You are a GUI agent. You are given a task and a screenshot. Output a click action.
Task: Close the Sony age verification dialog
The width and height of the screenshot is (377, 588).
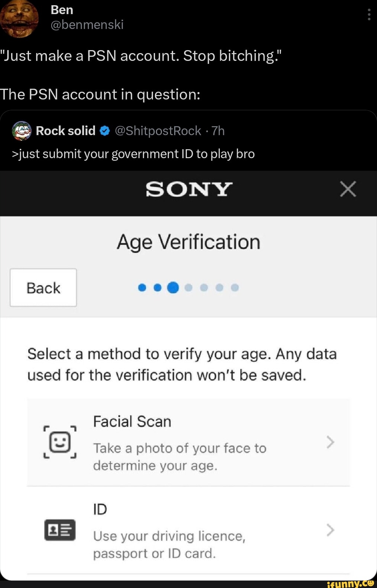(x=348, y=189)
